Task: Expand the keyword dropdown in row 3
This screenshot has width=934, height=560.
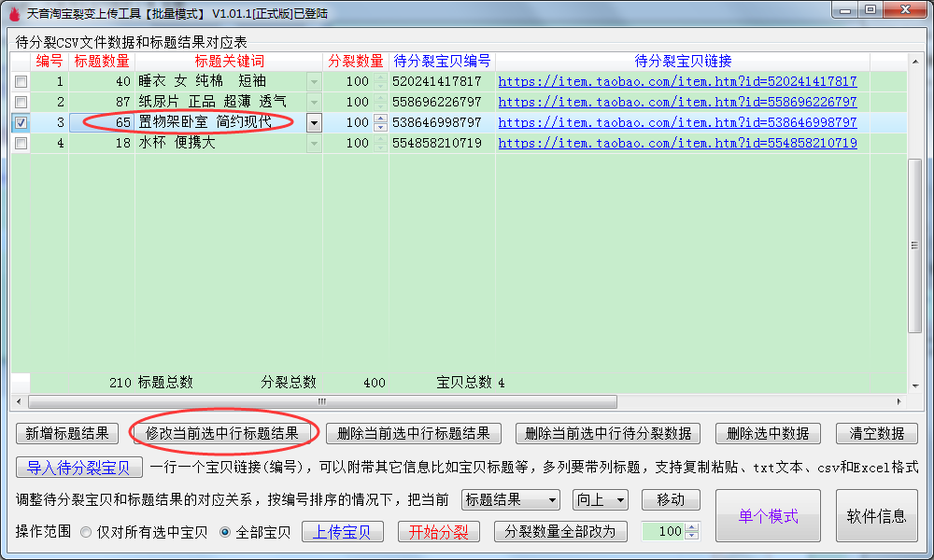Action: pos(314,123)
